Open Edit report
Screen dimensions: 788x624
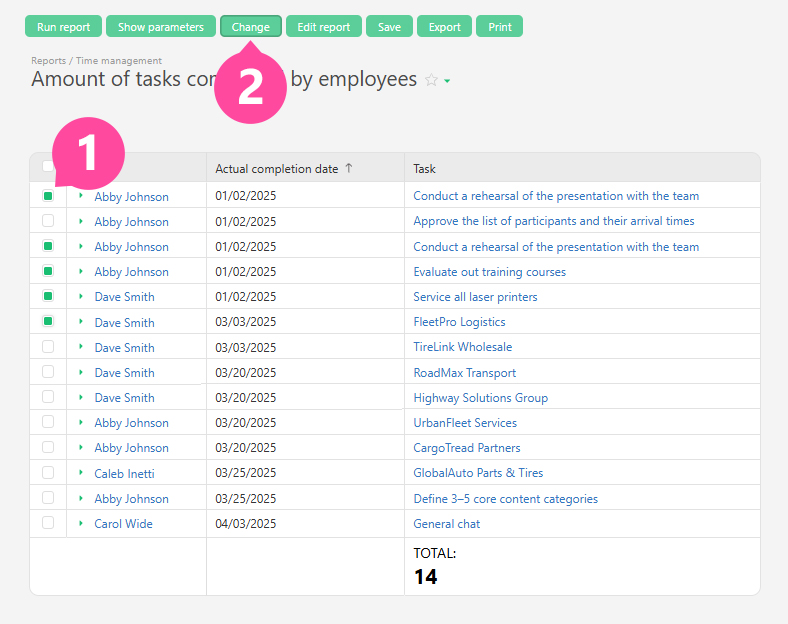[x=324, y=27]
